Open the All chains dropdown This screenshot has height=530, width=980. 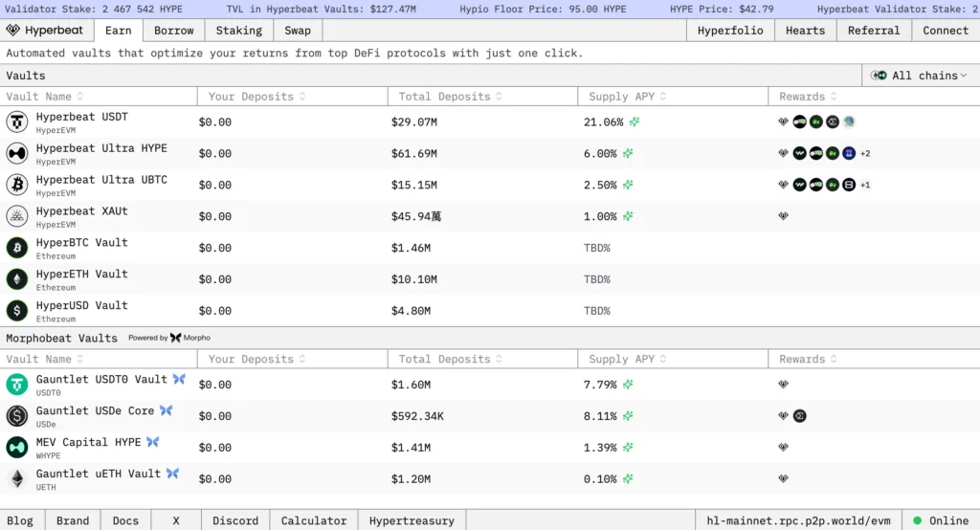tap(919, 76)
